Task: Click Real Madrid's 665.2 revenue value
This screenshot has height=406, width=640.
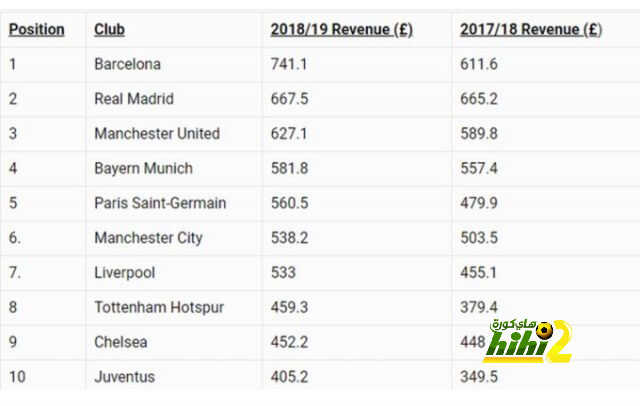Action: pos(479,99)
